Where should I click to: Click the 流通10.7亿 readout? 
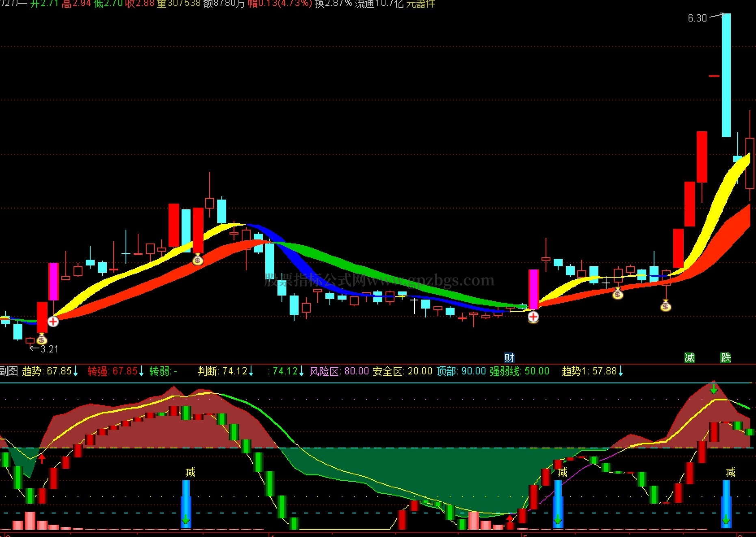pyautogui.click(x=379, y=4)
